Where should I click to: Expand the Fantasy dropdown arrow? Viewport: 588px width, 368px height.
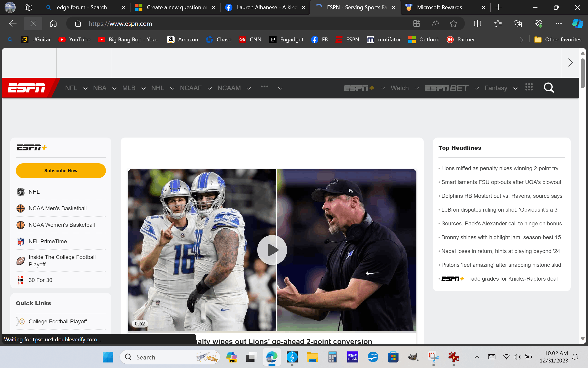(x=515, y=89)
